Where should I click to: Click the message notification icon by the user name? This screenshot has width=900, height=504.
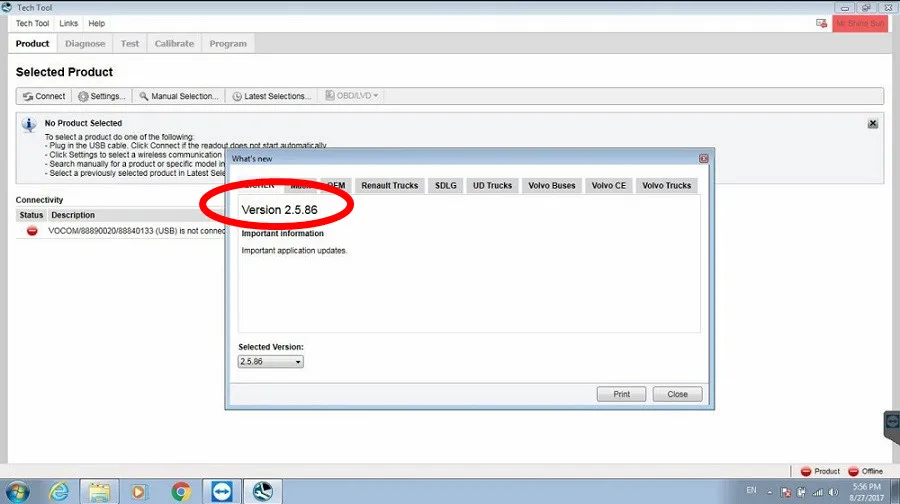821,24
